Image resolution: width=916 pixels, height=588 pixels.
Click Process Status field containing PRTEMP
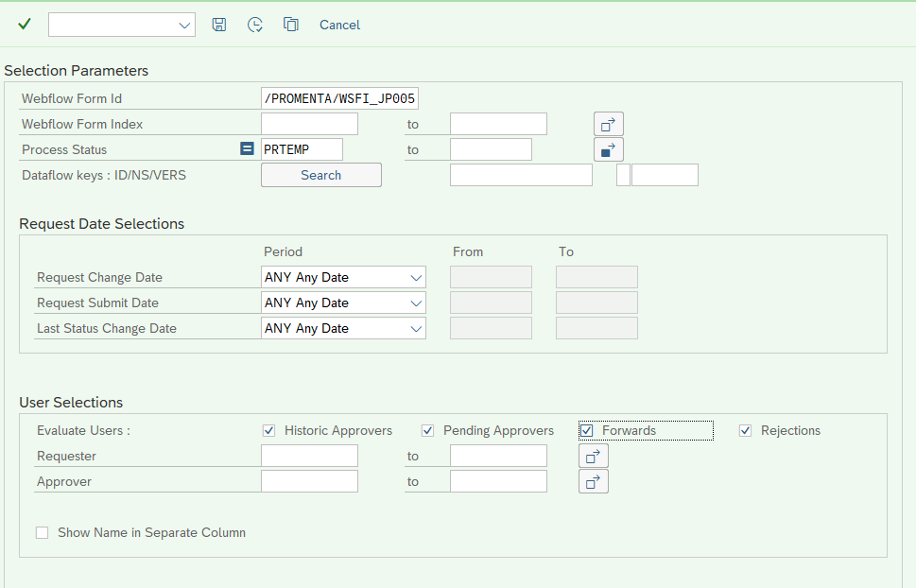302,149
